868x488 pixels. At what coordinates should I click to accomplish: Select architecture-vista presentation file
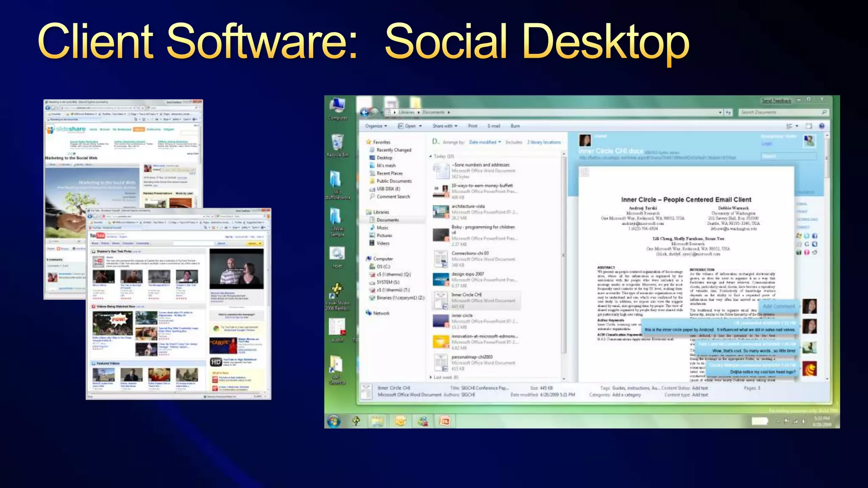(468, 207)
